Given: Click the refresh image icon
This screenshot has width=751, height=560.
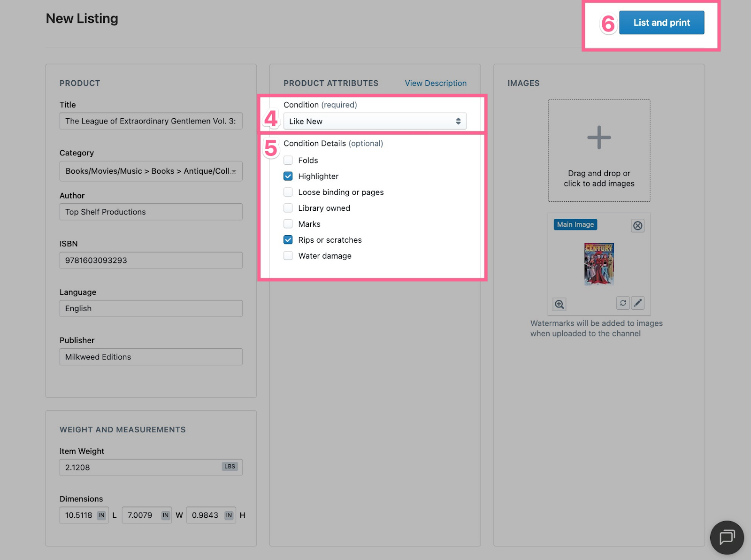Looking at the screenshot, I should coord(623,303).
